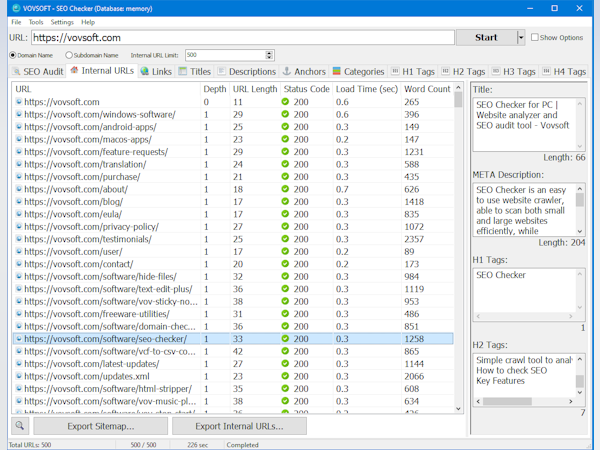
Task: Open the Help menu
Action: point(88,22)
